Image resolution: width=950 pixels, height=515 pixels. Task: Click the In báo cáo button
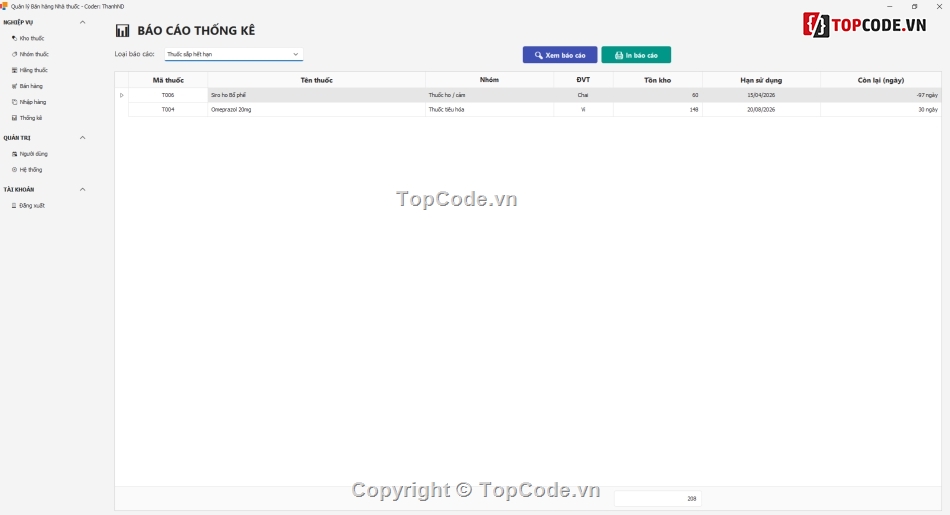pyautogui.click(x=636, y=55)
